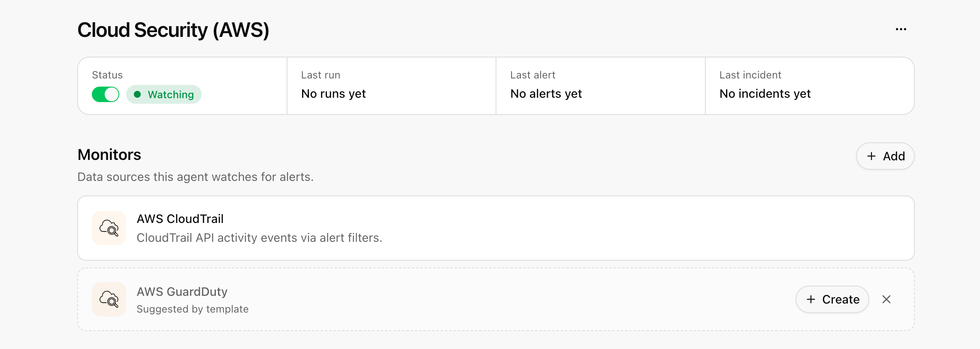Click CloudTrail API activity events description
This screenshot has width=980, height=349.
click(x=259, y=238)
